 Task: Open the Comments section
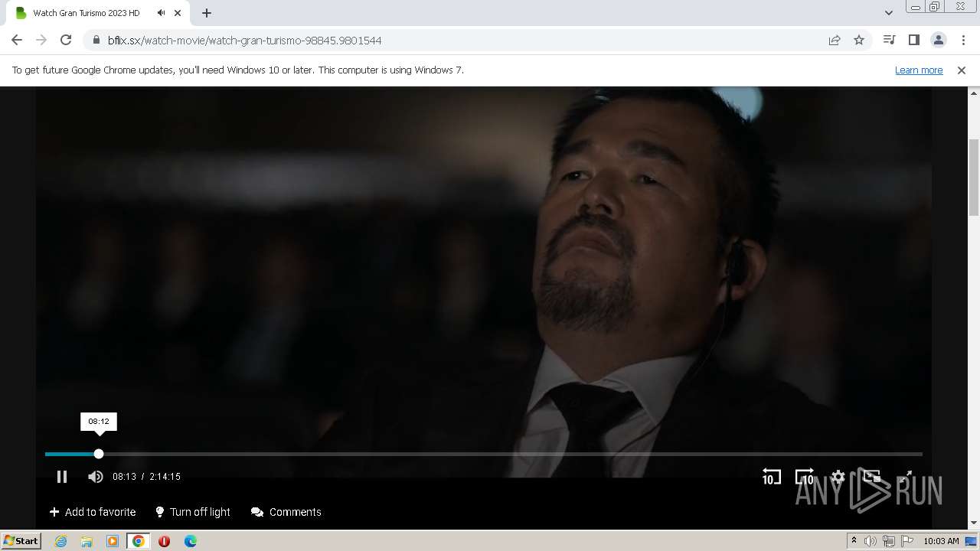pyautogui.click(x=286, y=512)
